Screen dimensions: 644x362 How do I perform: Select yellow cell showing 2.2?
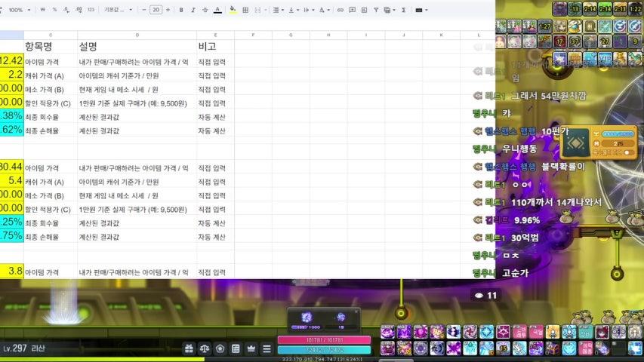click(x=11, y=75)
